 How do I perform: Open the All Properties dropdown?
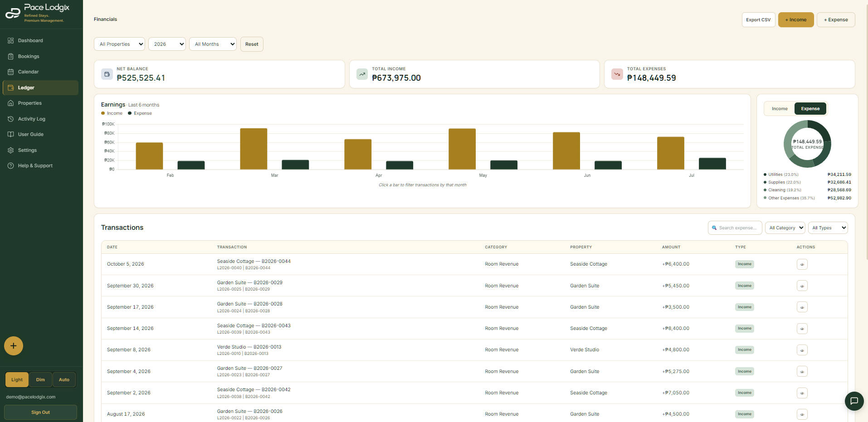pyautogui.click(x=120, y=44)
